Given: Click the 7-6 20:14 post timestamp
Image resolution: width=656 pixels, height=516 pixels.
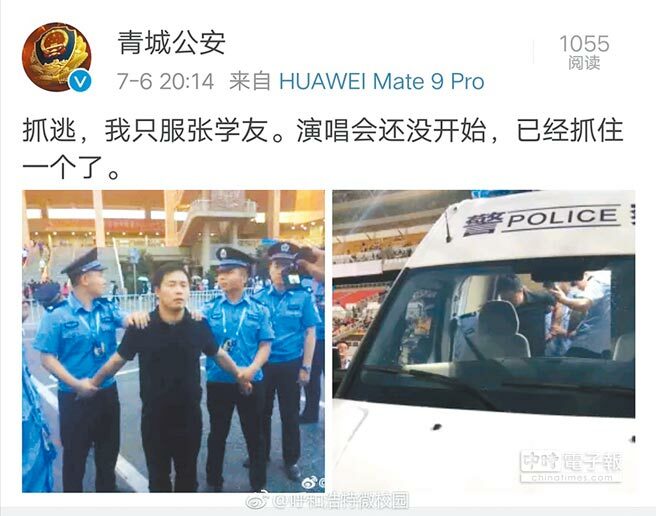Looking at the screenshot, I should tap(166, 81).
